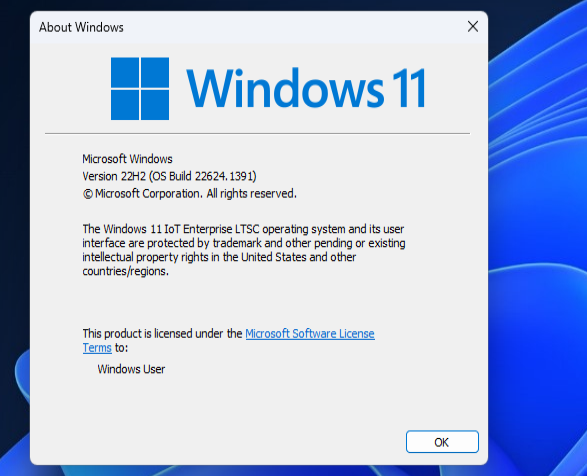Screen dimensions: 587x476
Task: Click the OK button
Action: (x=442, y=442)
